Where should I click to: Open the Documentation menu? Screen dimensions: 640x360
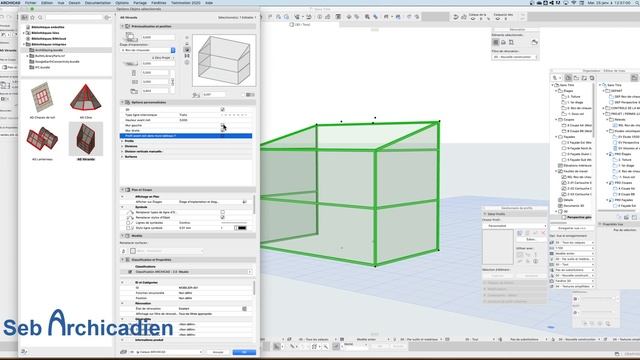point(98,2)
